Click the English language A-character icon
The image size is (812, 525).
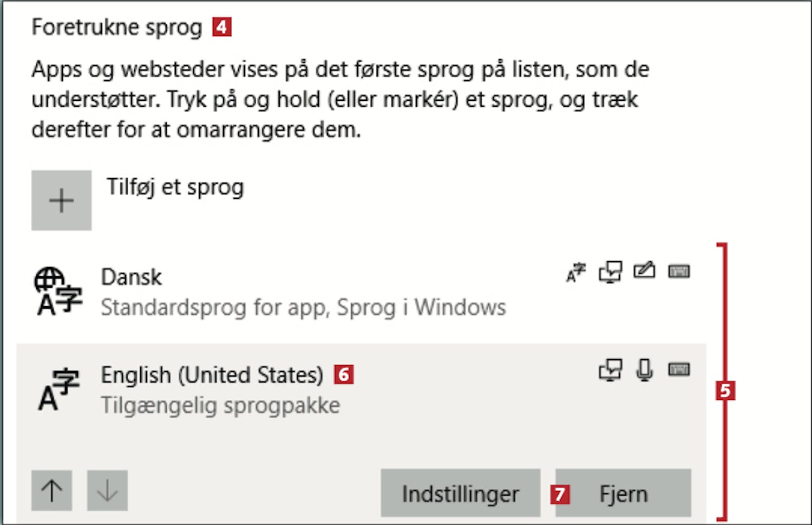(58, 390)
